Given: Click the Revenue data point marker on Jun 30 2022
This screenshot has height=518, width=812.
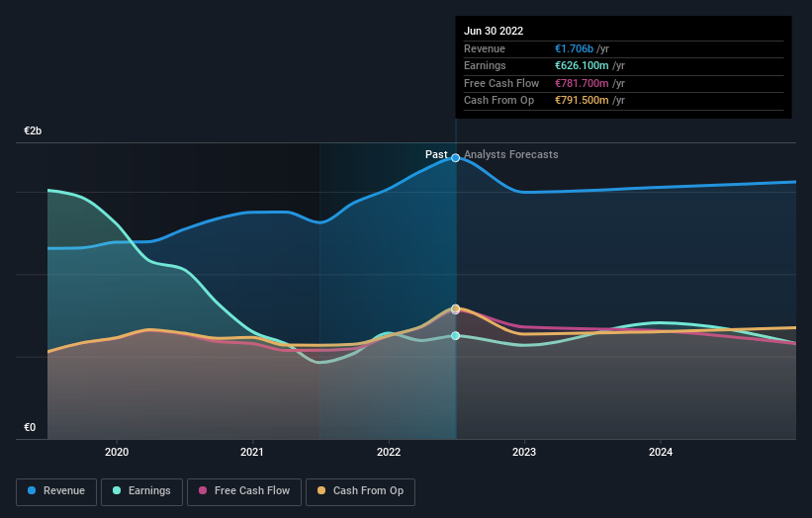Looking at the screenshot, I should pos(455,158).
